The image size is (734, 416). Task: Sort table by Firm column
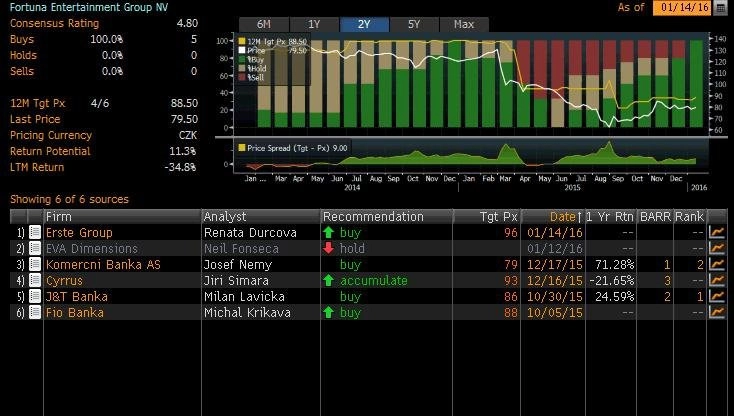[x=122, y=217]
